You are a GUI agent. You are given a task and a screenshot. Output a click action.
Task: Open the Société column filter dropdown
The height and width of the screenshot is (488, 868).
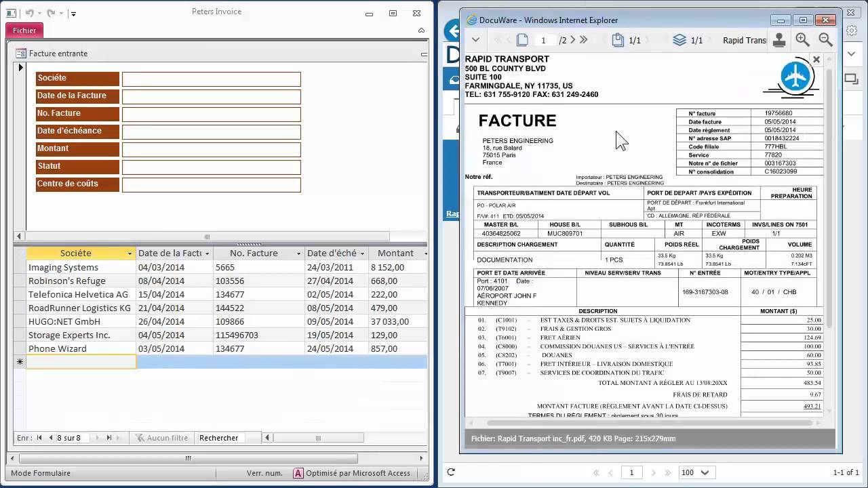tap(130, 253)
